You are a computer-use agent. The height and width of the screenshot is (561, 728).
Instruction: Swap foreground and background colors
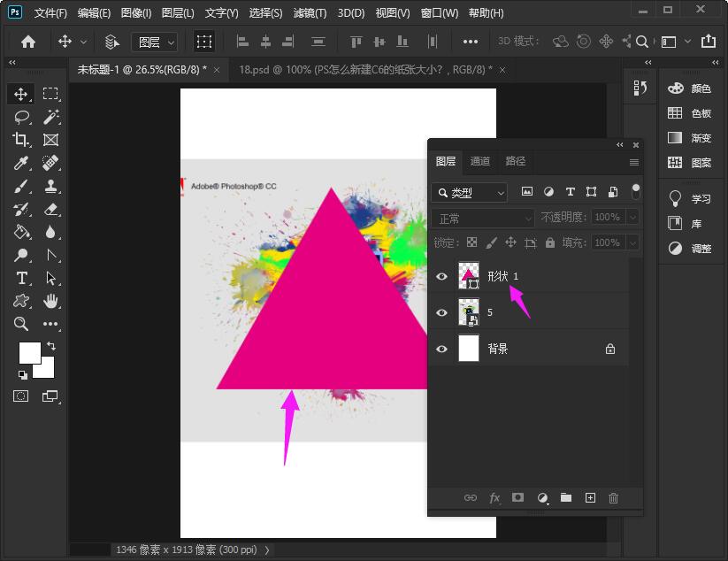(x=51, y=346)
